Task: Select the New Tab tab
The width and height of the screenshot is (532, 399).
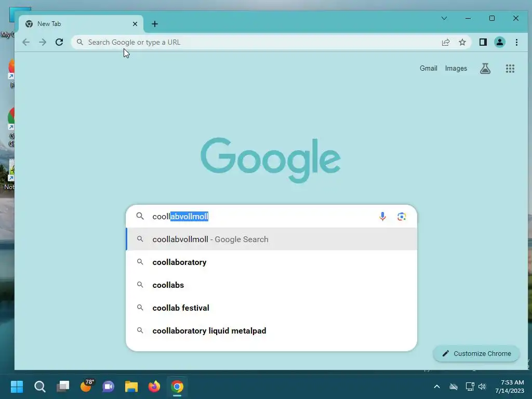Action: coord(82,24)
